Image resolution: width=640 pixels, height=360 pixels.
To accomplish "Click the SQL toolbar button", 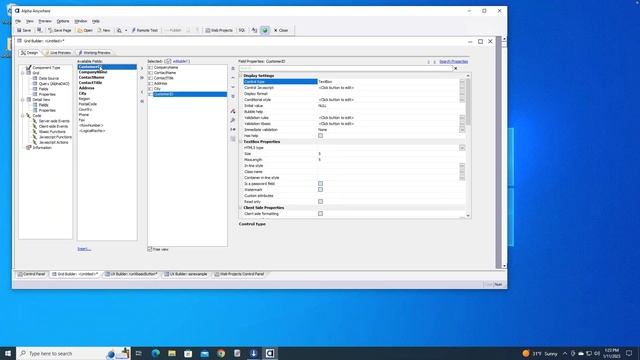I will pyautogui.click(x=242, y=30).
